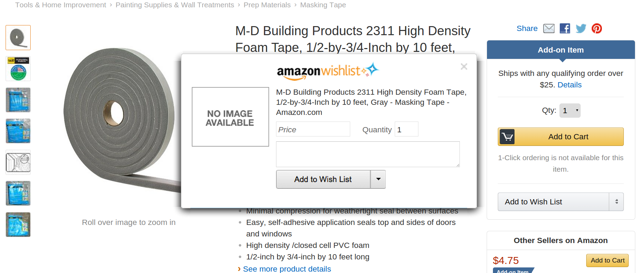Viewport: 644px width, 273px height.
Task: Select the first foam tape roll thumbnail
Action: coord(18,38)
